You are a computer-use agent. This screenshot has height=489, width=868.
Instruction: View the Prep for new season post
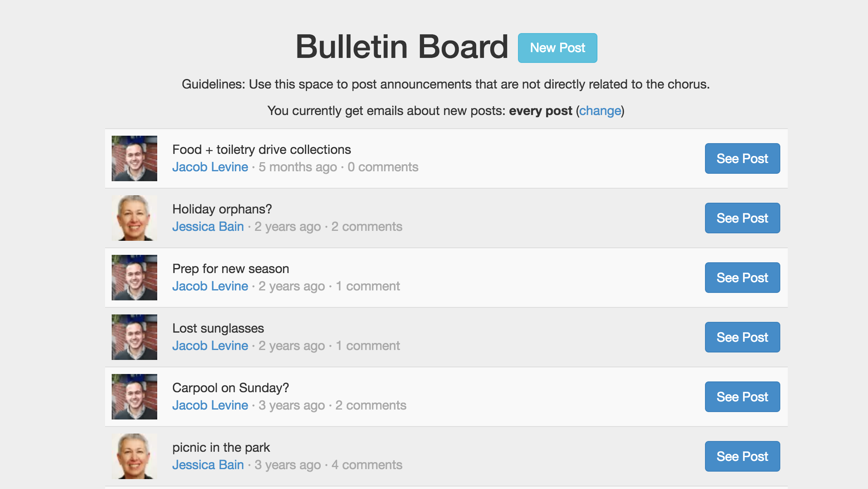click(x=742, y=278)
